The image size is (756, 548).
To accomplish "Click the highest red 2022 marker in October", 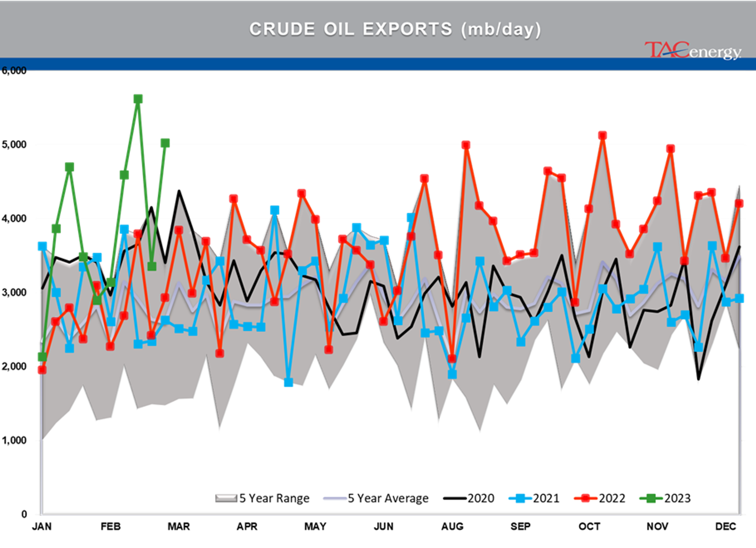I will pos(602,135).
